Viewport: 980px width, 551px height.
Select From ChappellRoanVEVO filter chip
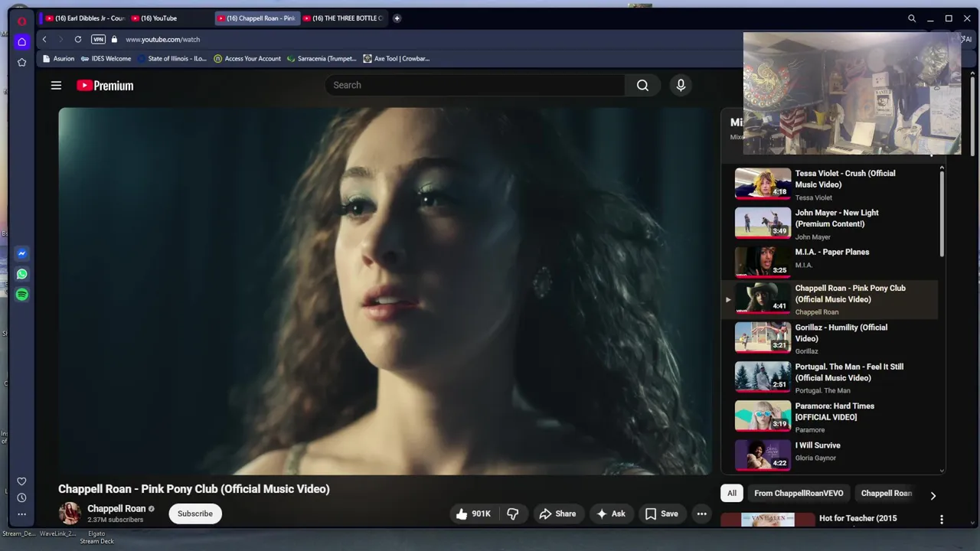799,494
